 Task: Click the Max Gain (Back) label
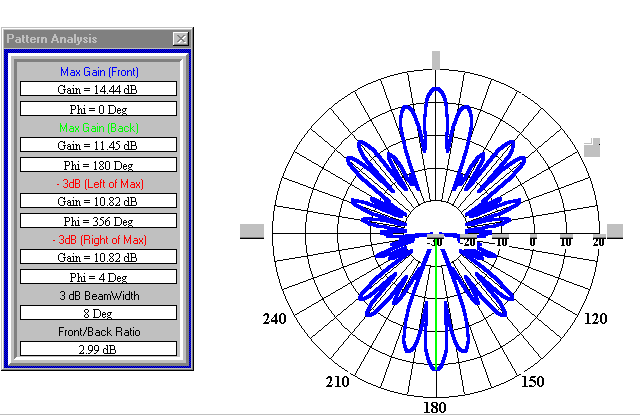click(x=99, y=128)
